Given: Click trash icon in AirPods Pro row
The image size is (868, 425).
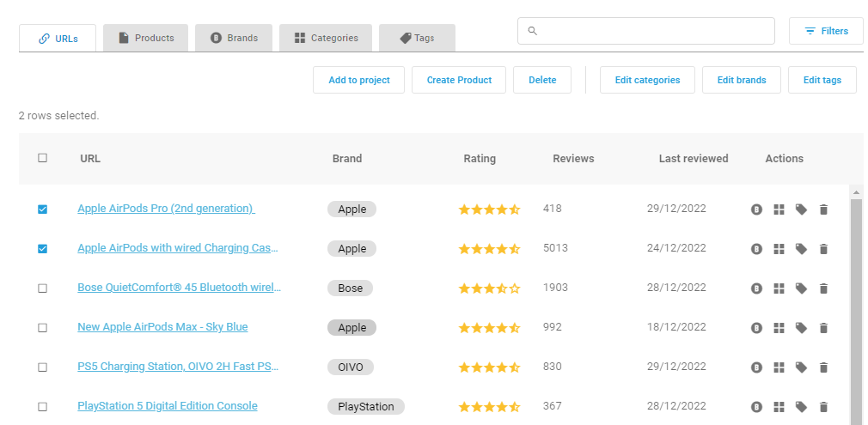Looking at the screenshot, I should (x=823, y=209).
